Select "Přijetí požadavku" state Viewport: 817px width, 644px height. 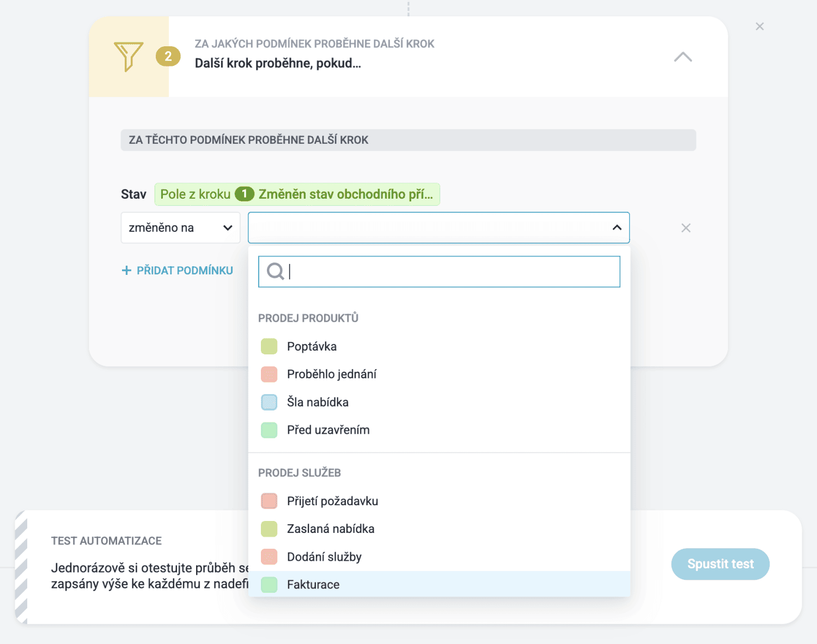[332, 501]
